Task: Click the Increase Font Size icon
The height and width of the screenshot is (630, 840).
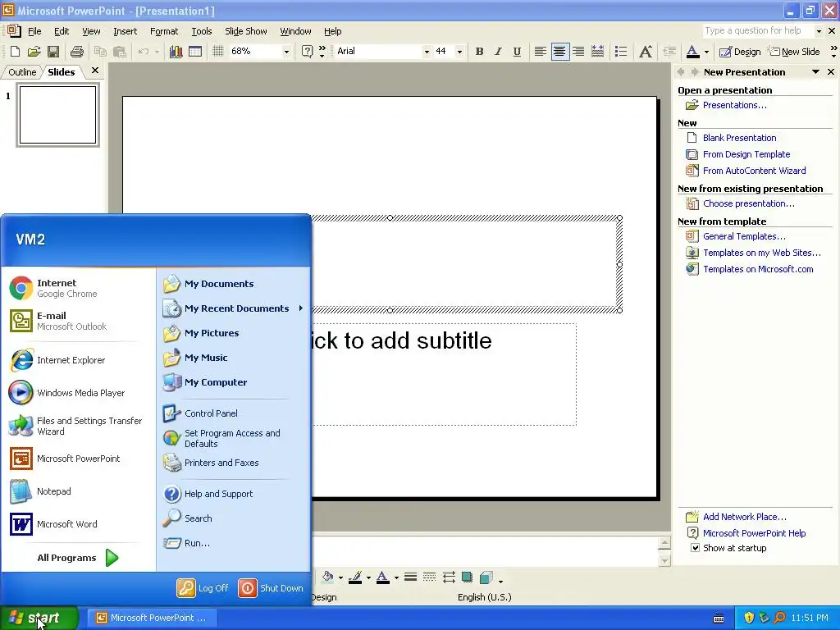Action: click(646, 52)
